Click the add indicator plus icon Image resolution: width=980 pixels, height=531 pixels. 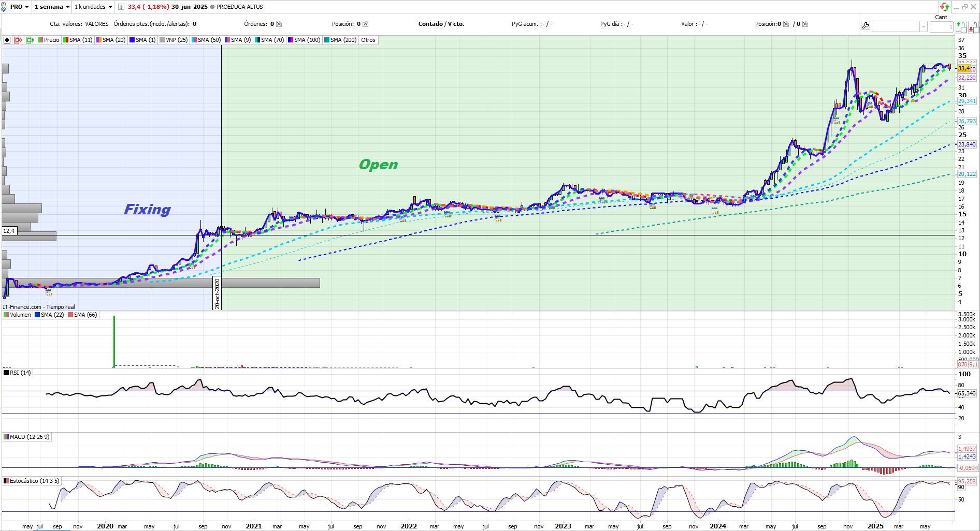pos(7,40)
